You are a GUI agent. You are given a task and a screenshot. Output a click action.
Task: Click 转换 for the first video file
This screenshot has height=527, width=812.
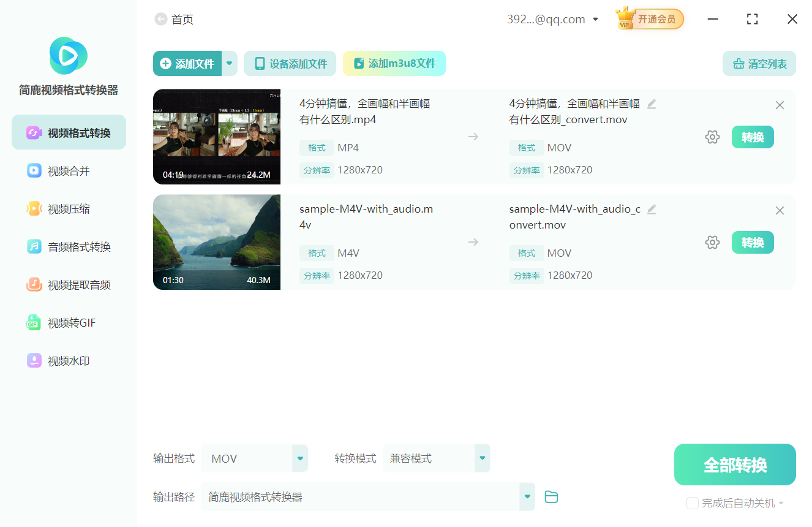(753, 137)
